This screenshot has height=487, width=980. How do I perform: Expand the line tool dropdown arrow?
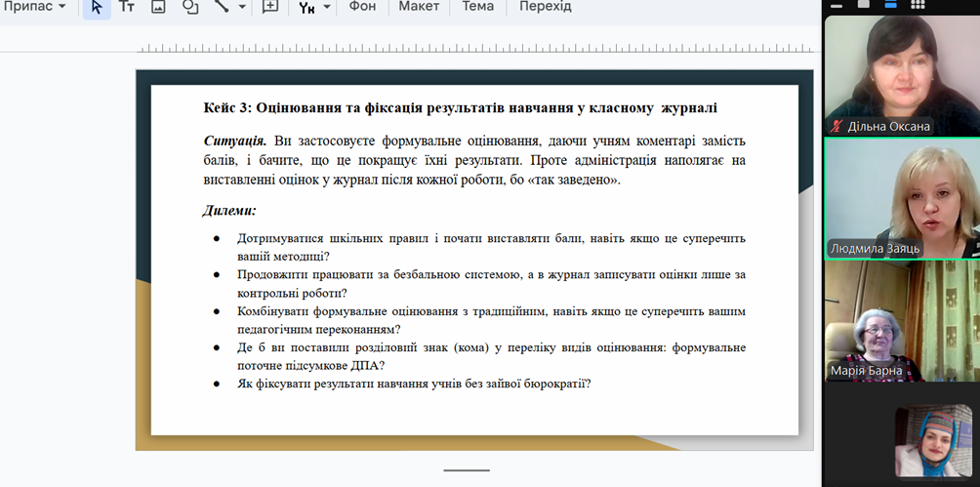(242, 7)
